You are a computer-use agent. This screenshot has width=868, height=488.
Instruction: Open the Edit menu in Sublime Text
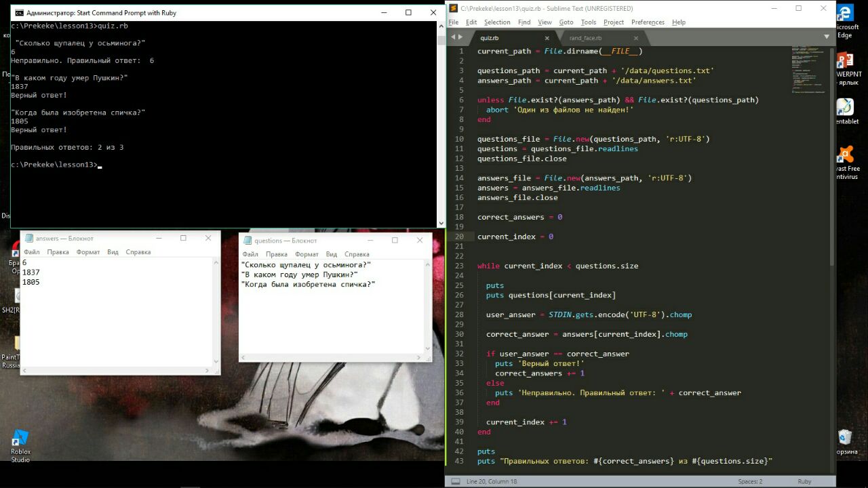point(471,22)
